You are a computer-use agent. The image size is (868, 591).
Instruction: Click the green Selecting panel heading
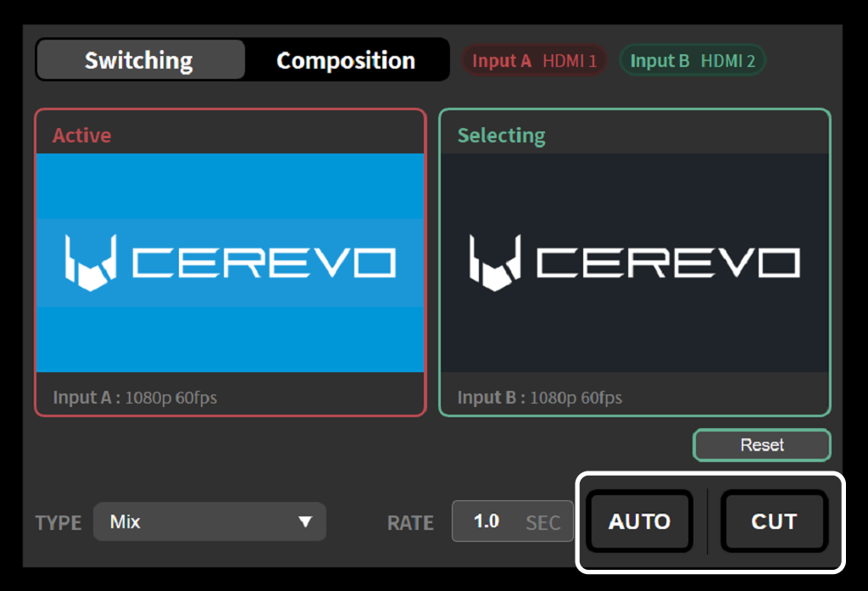pyautogui.click(x=501, y=136)
